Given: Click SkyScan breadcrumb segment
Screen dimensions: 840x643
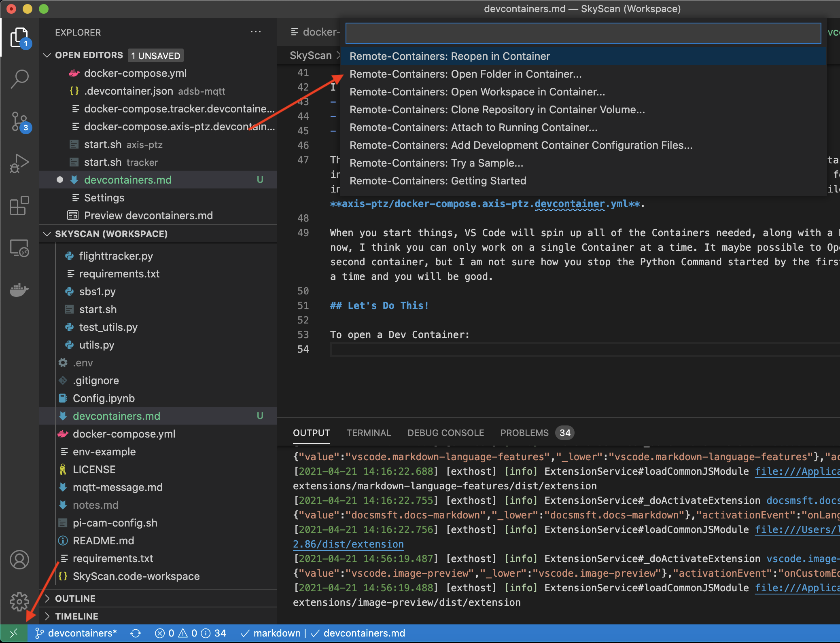Looking at the screenshot, I should point(310,55).
